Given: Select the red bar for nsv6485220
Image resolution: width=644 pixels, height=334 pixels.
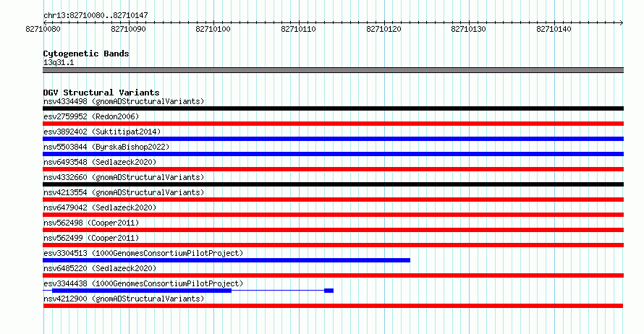Looking at the screenshot, I should coord(333,275).
